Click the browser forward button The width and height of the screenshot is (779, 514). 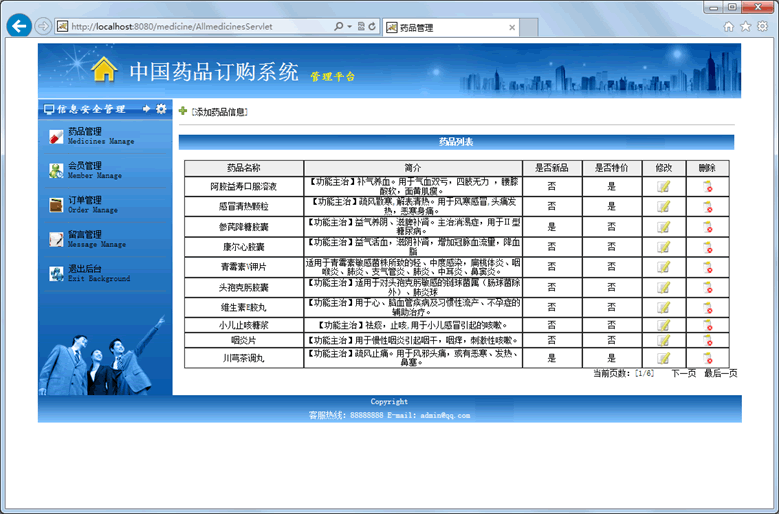pos(43,26)
